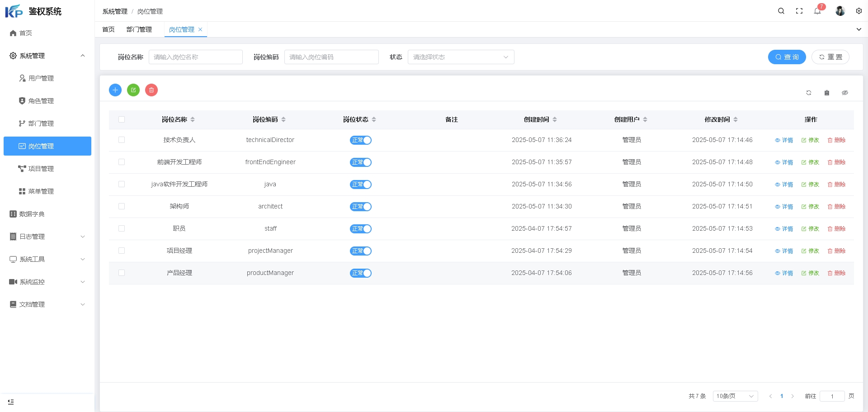Screen dimensions: 868x412
Task: Check the select-all header checkbox
Action: [x=122, y=119]
